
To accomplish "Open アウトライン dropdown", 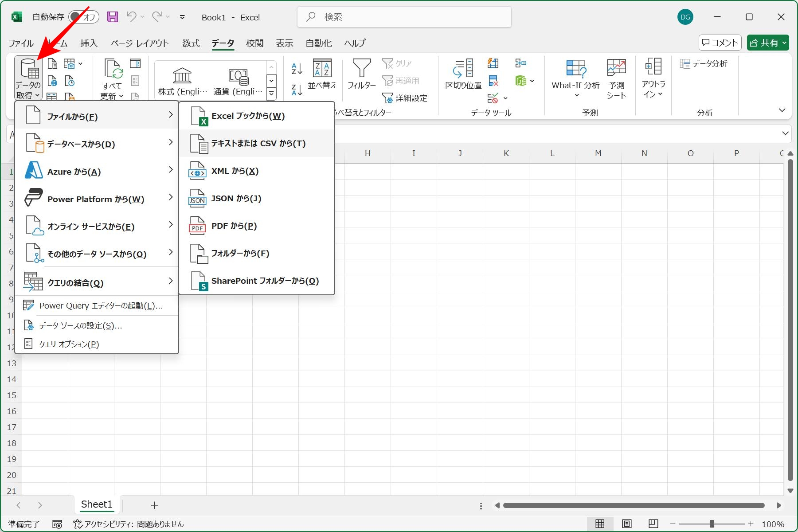I will click(x=653, y=78).
